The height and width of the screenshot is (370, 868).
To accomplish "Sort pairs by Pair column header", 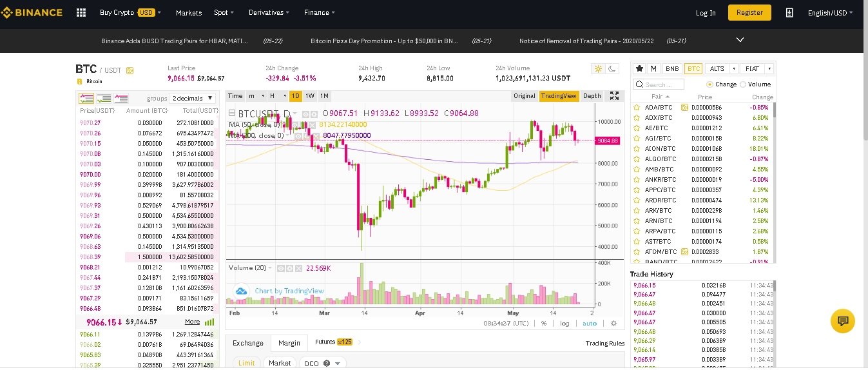I will [661, 97].
